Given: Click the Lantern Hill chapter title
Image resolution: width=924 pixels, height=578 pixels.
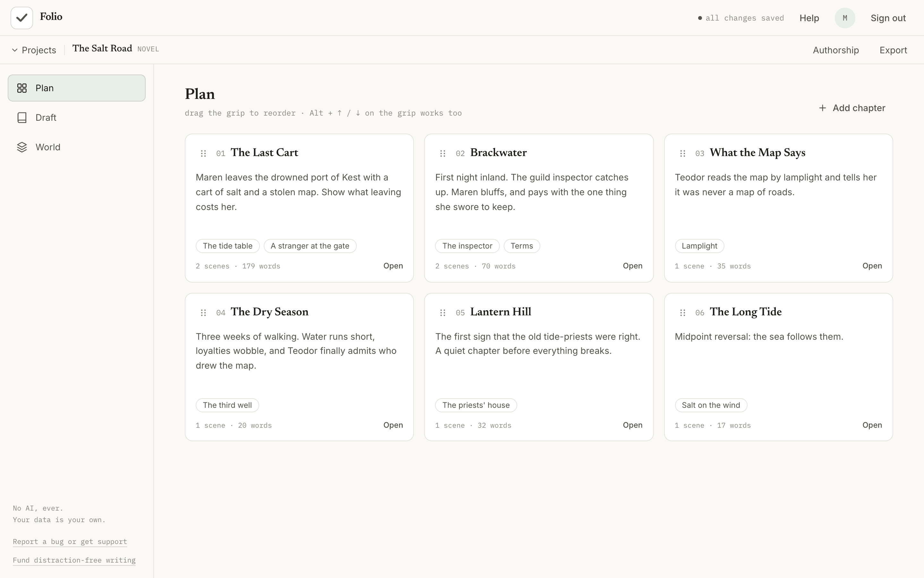Looking at the screenshot, I should [501, 312].
